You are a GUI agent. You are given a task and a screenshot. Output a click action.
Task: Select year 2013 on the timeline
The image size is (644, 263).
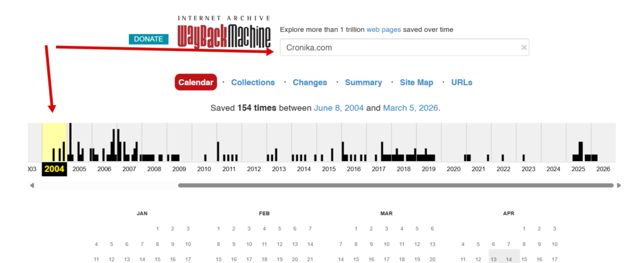coord(279,169)
